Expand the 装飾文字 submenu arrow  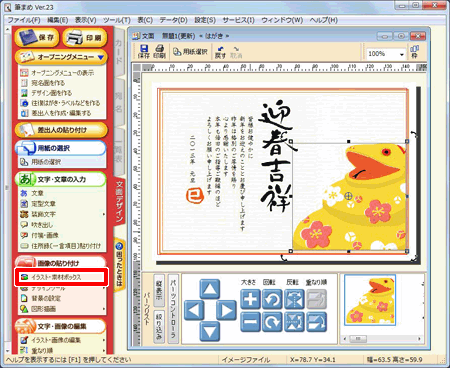pyautogui.click(x=104, y=214)
